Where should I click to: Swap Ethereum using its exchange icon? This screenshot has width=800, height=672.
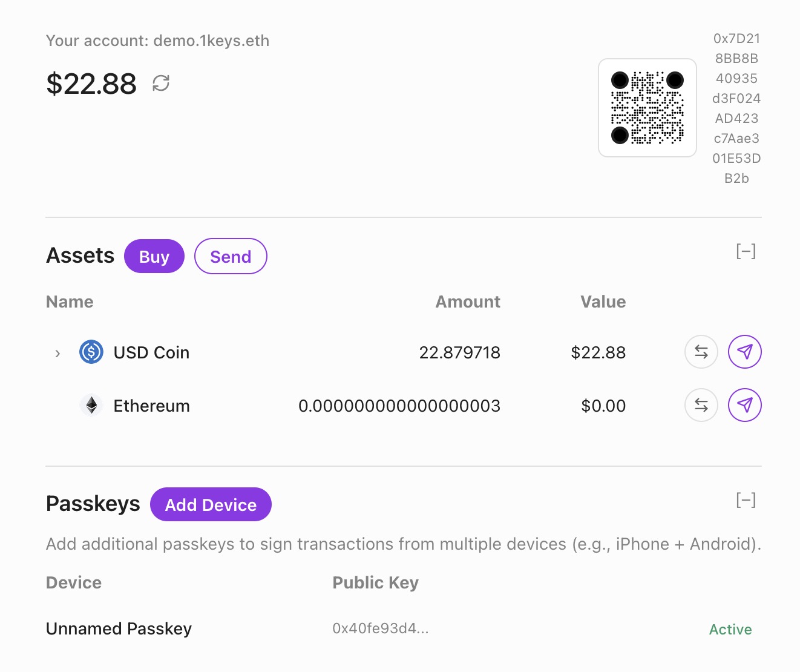click(x=701, y=405)
